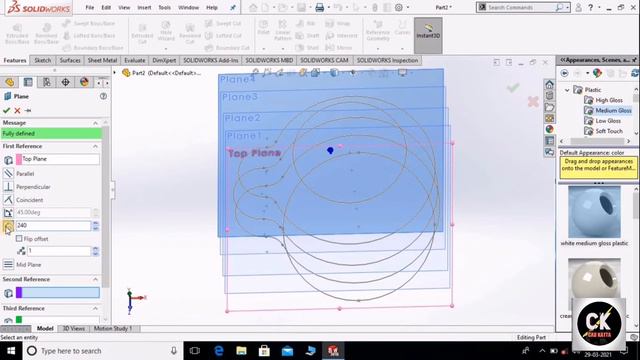Click the Print icon in the top toolbar

pyautogui.click(x=320, y=7)
